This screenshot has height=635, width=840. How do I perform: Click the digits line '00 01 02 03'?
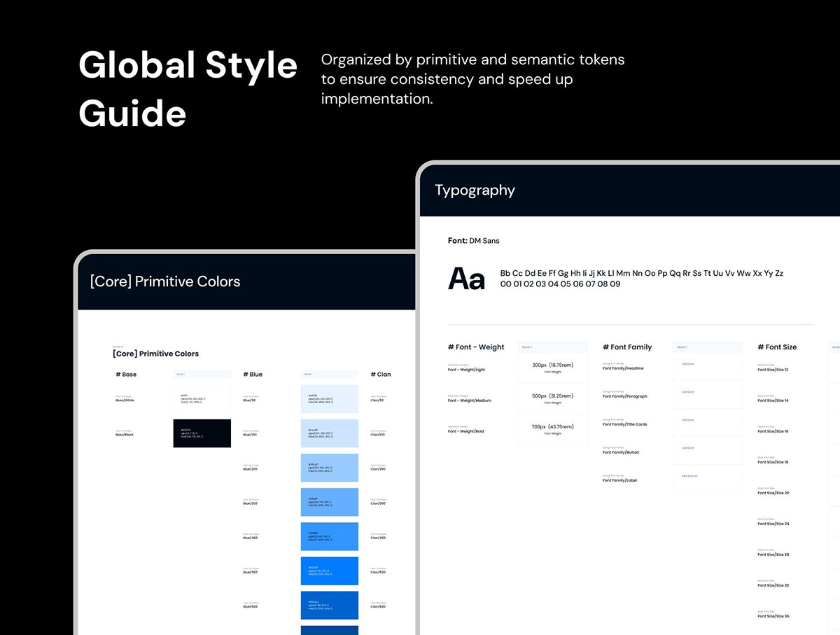(560, 284)
